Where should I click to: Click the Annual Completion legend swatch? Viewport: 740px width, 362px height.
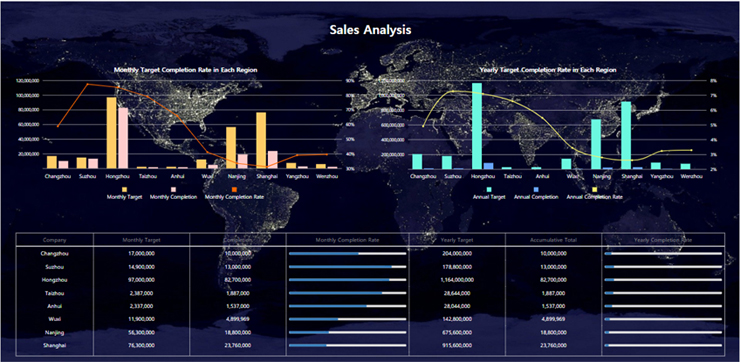(536, 189)
